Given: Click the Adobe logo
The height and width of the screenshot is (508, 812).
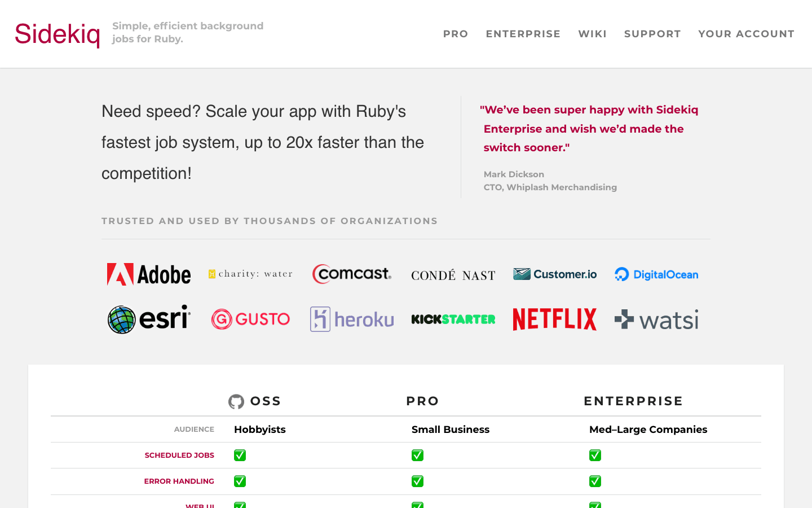Looking at the screenshot, I should (x=149, y=274).
